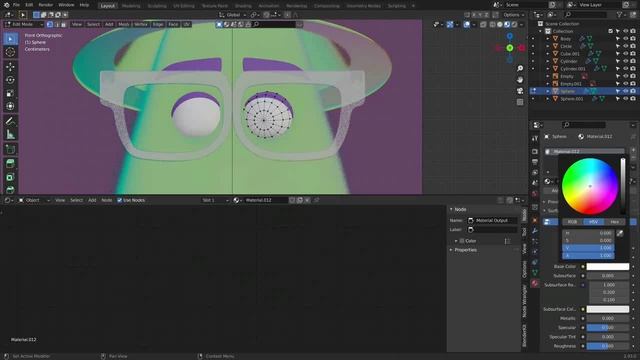Select the Bevel tool
640x360 pixels.
coord(10,189)
